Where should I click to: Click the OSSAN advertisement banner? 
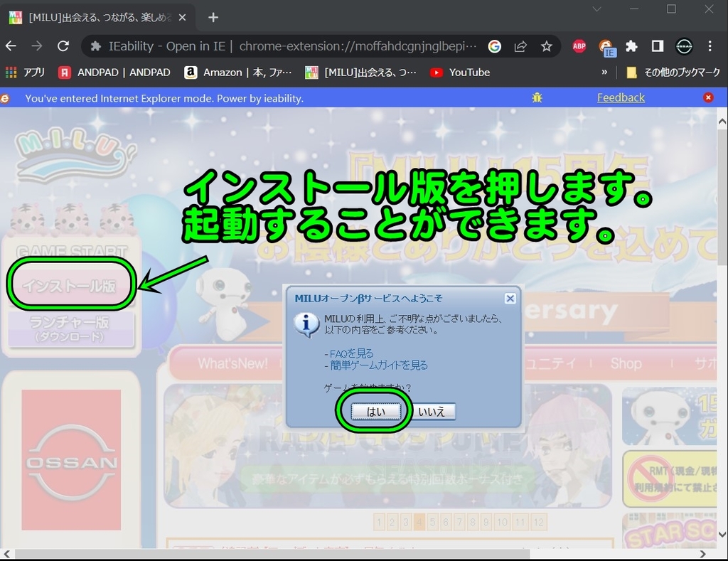pyautogui.click(x=71, y=460)
